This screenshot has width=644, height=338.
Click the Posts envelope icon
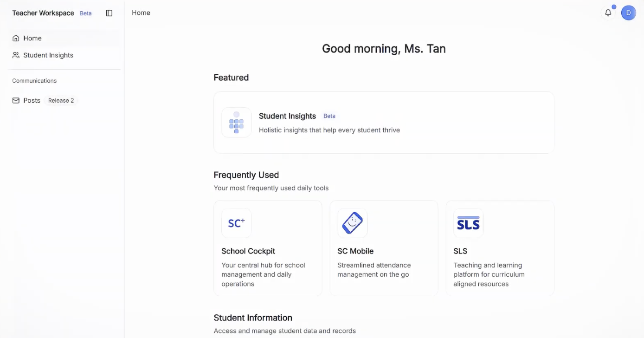[16, 100]
